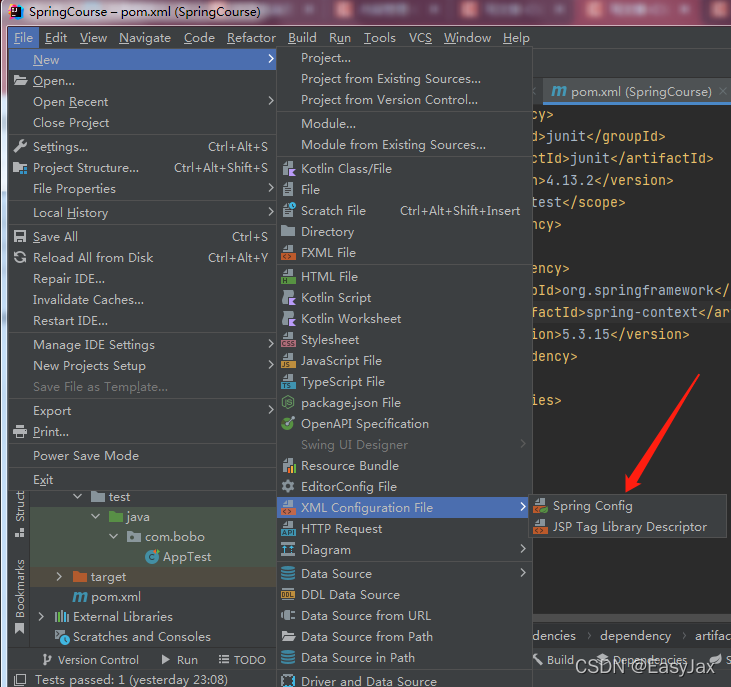Viewport: 731px width, 687px height.
Task: Click the Kotlin Class/File icon
Action: click(289, 169)
